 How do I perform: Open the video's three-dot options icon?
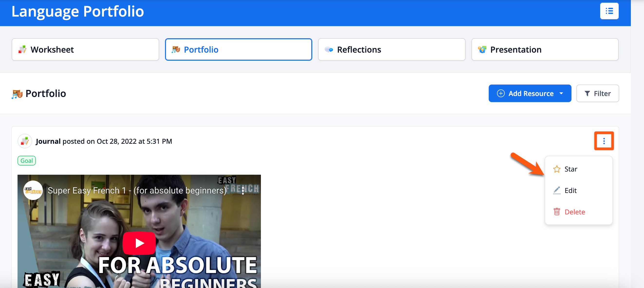(242, 191)
